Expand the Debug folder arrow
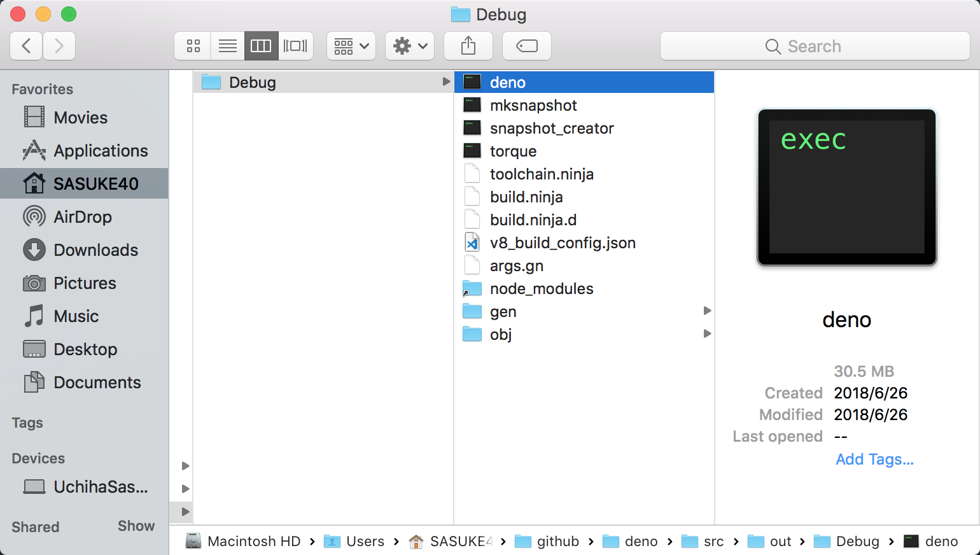Image resolution: width=980 pixels, height=555 pixels. (446, 82)
